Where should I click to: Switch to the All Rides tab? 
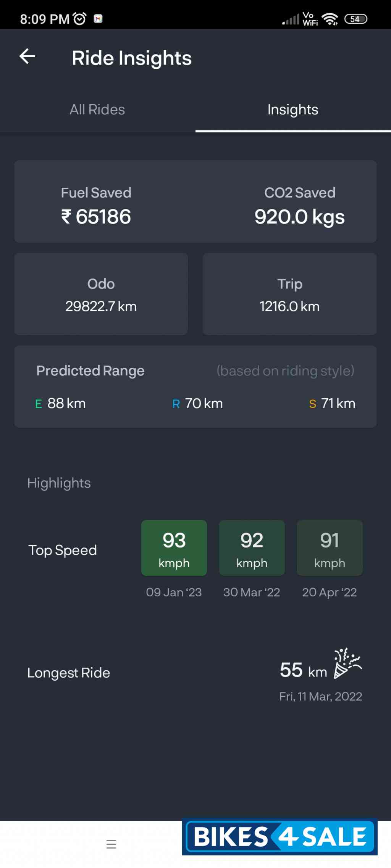point(97,110)
